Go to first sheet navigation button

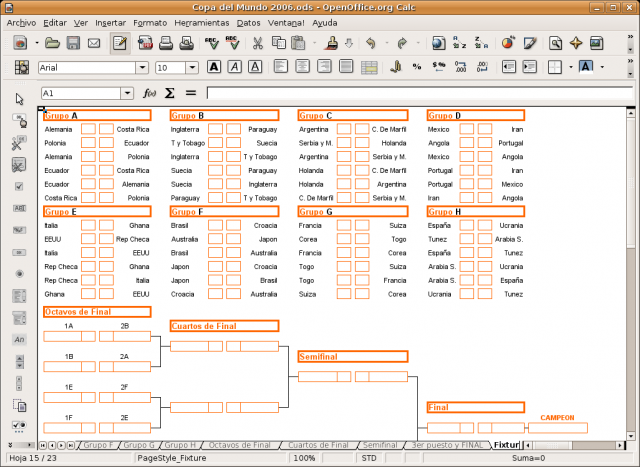(43, 445)
